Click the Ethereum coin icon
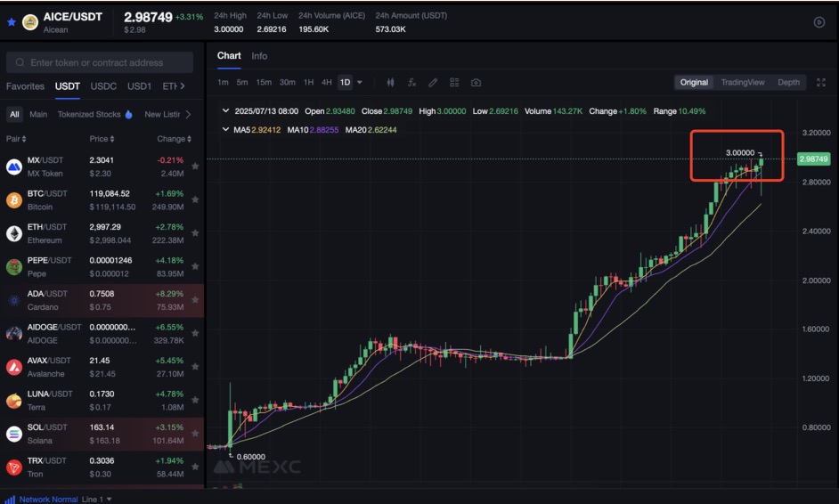The height and width of the screenshot is (504, 839). point(14,234)
